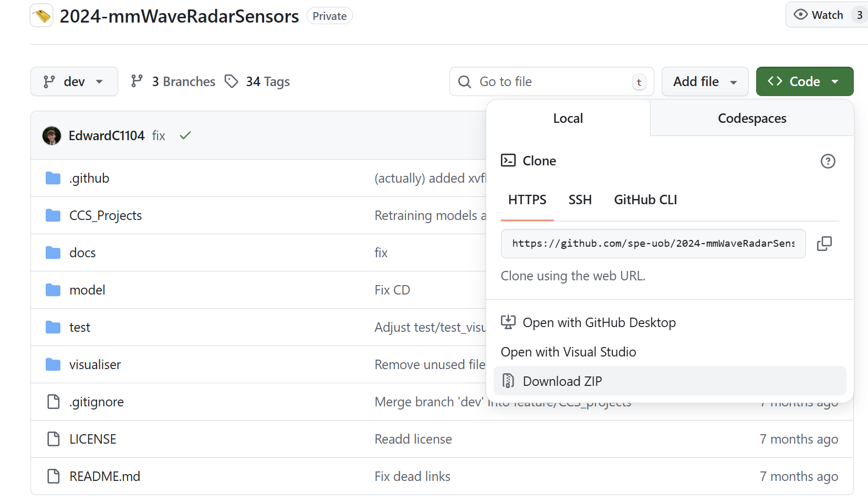The image size is (868, 504).
Task: Click EdwardC1104's avatar image
Action: pos(51,135)
